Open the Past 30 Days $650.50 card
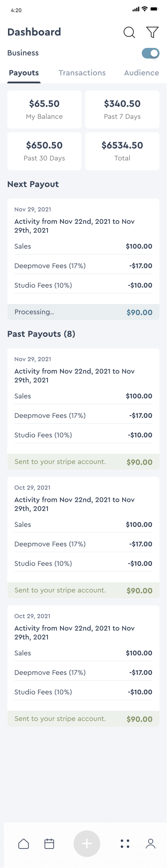This screenshot has height=868, width=167. 44,151
